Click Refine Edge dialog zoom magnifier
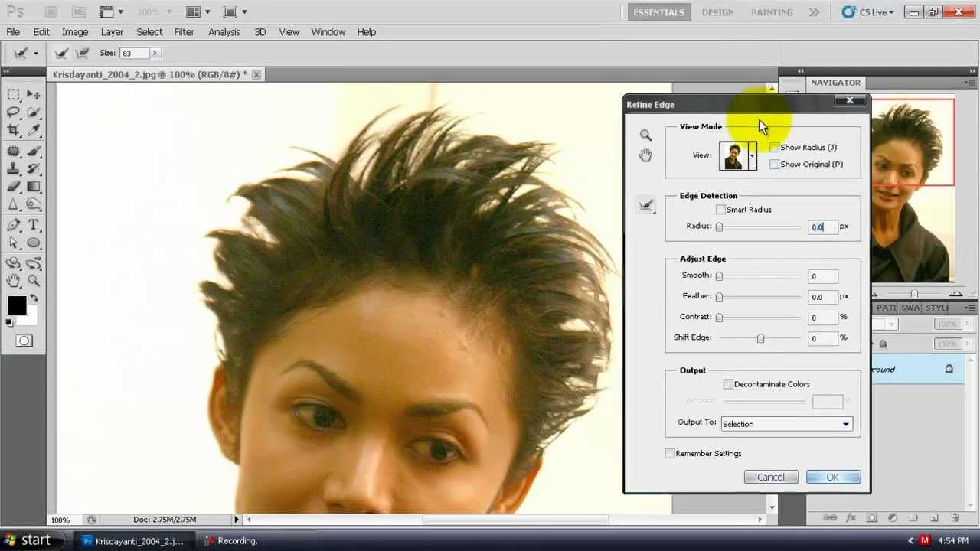The image size is (980, 551). coord(645,135)
